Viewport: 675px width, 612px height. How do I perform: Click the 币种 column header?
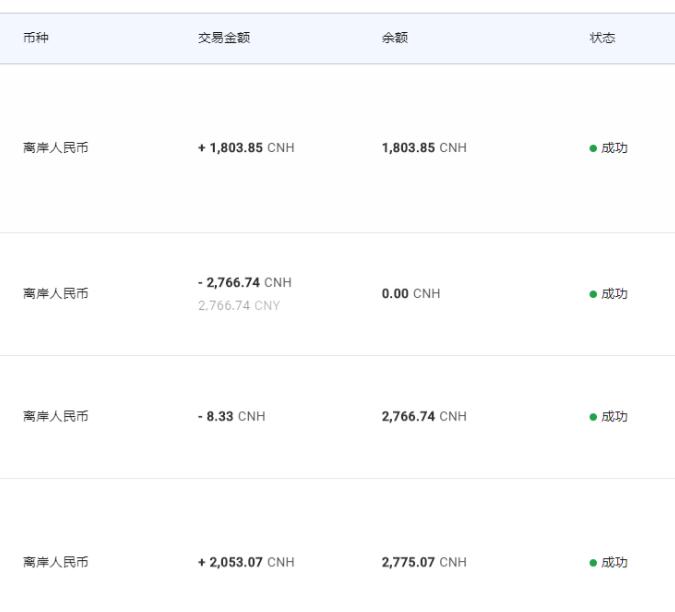[x=36, y=38]
